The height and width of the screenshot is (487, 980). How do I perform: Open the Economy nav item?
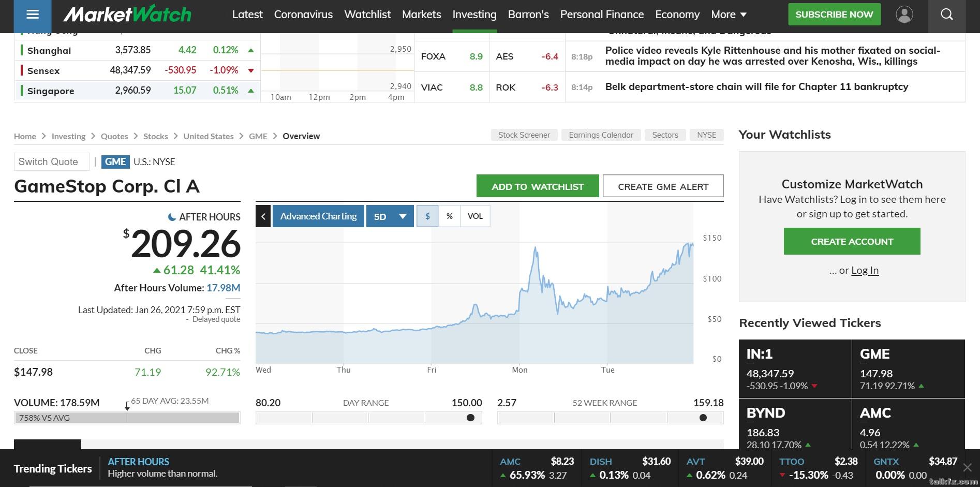pyautogui.click(x=677, y=14)
